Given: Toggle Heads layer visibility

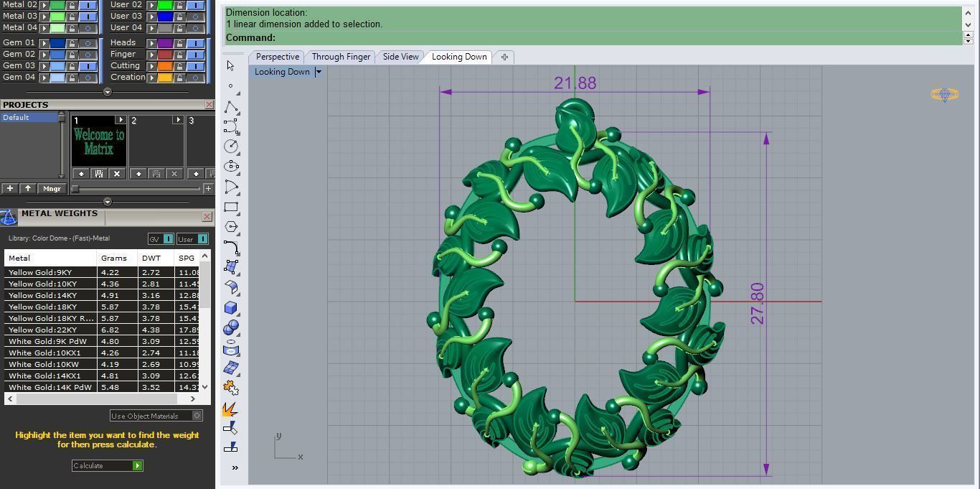Looking at the screenshot, I should 195,43.
